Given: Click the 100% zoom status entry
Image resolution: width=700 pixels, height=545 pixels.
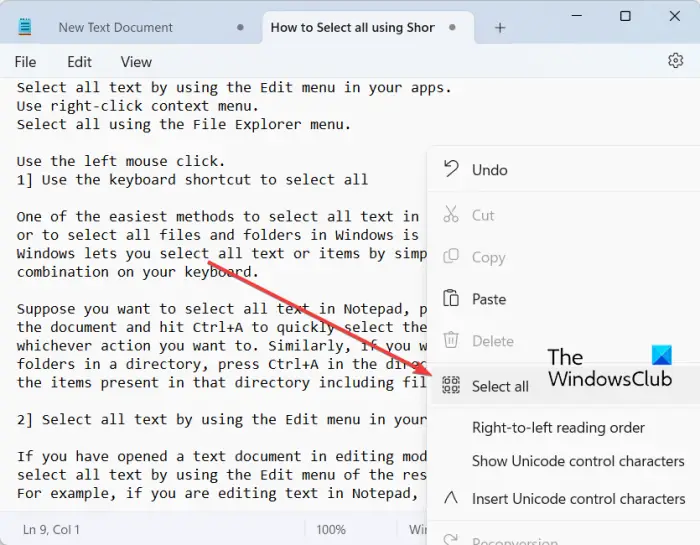Looking at the screenshot, I should pos(331,529).
